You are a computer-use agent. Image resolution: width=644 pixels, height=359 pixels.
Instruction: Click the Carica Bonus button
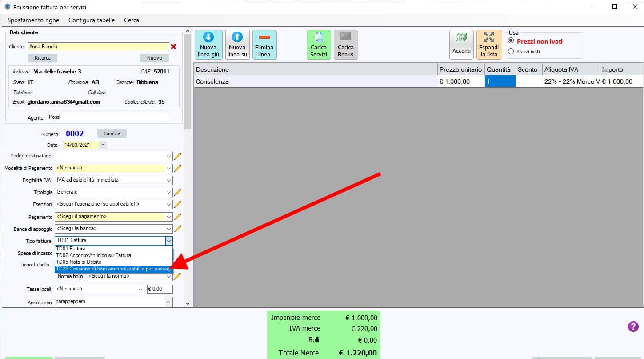(346, 44)
